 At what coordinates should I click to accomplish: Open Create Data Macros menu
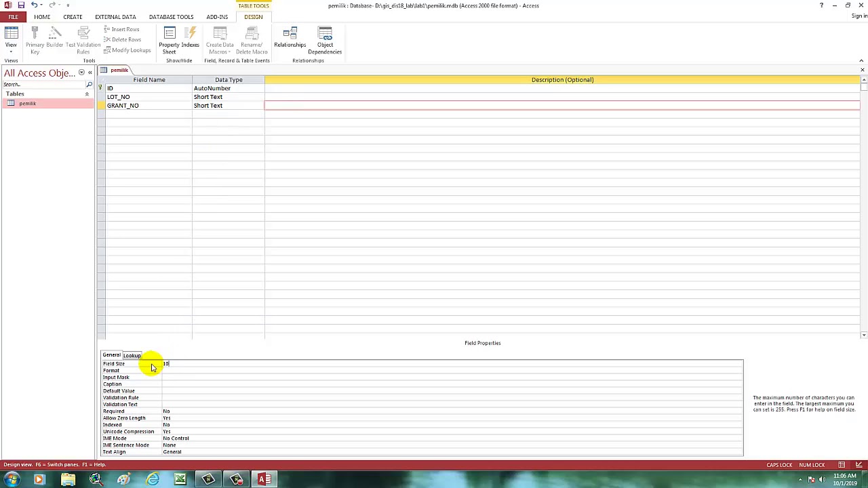[x=220, y=41]
